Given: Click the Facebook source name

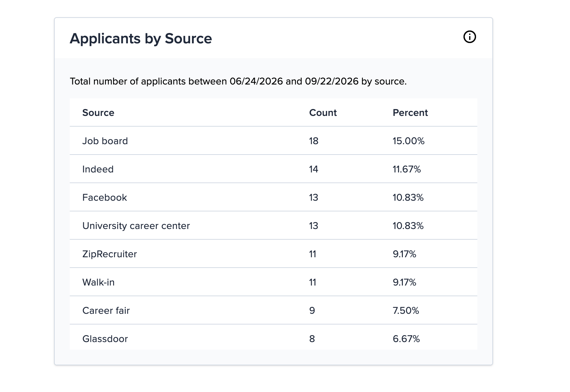Looking at the screenshot, I should pyautogui.click(x=105, y=198).
